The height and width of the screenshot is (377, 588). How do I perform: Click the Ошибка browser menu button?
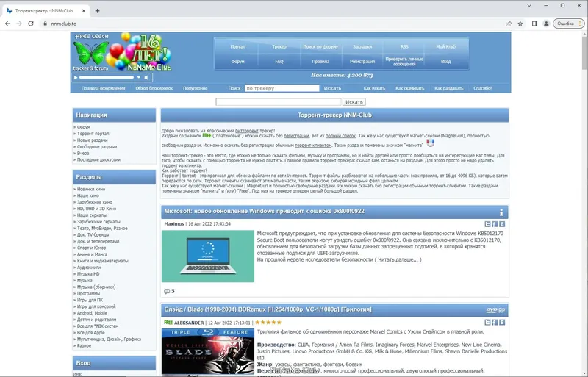point(568,24)
